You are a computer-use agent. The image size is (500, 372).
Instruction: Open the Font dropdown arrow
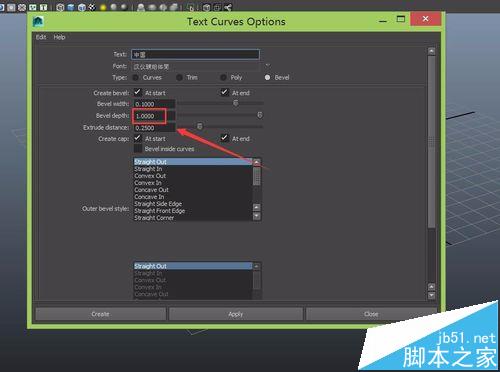click(267, 65)
